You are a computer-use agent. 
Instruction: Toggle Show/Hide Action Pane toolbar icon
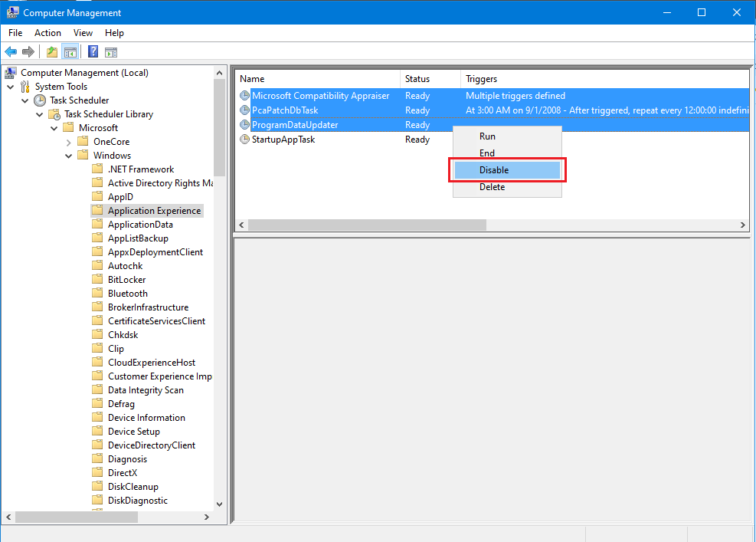tap(111, 51)
